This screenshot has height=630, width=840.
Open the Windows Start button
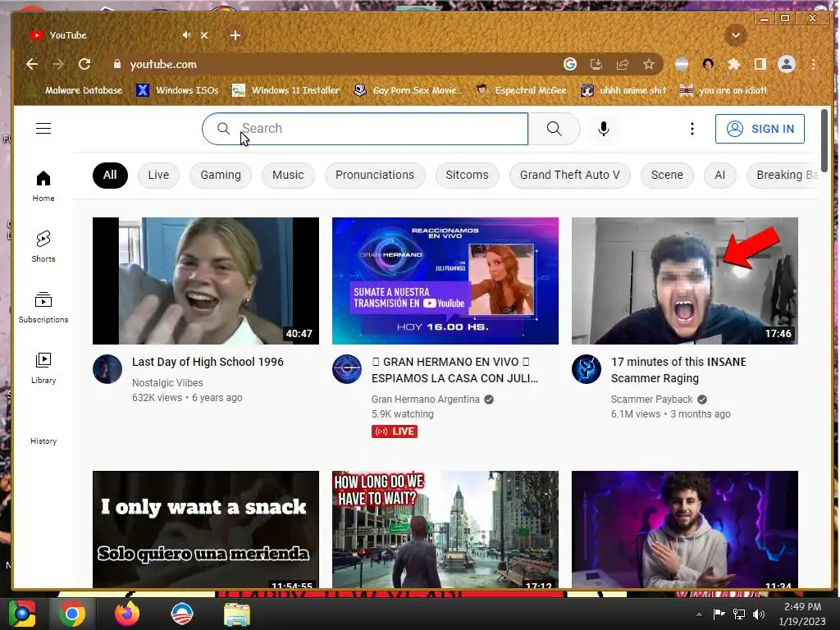(22, 614)
